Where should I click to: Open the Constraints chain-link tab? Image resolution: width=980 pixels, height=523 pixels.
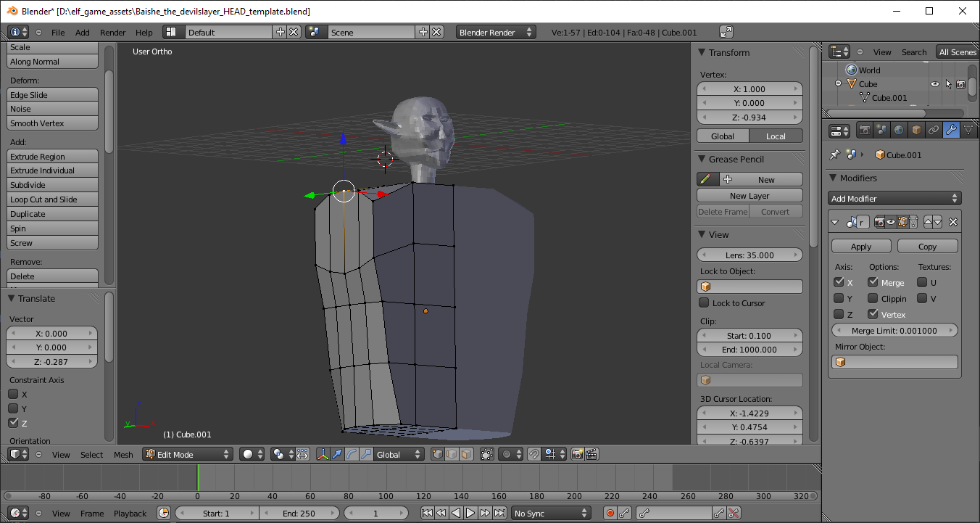(x=934, y=131)
